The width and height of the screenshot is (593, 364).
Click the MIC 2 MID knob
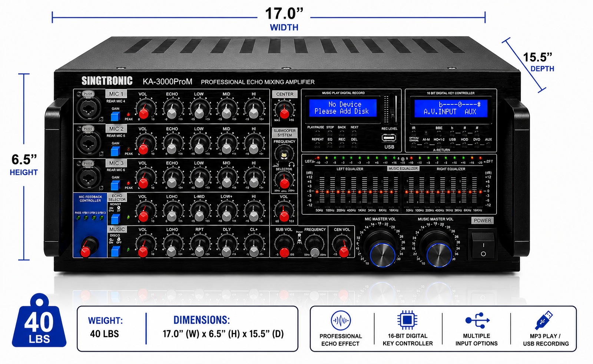coord(226,146)
